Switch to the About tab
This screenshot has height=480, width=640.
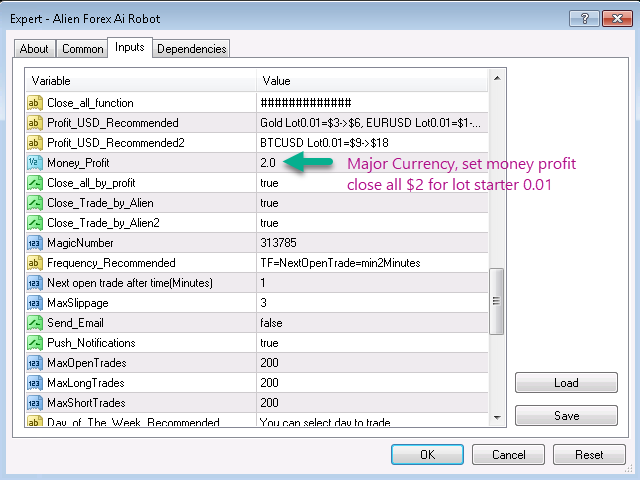click(x=34, y=49)
